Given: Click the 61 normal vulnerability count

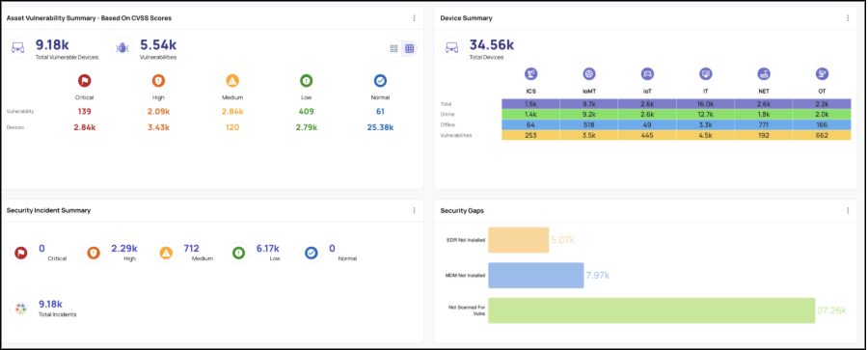Looking at the screenshot, I should (380, 112).
